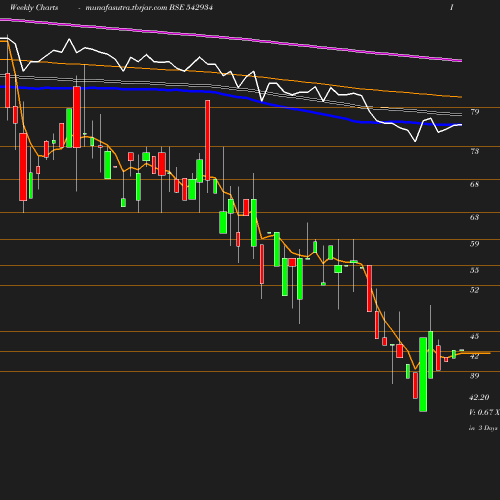Click the 63 price axis label
The height and width of the screenshot is (500, 500).
(475, 217)
